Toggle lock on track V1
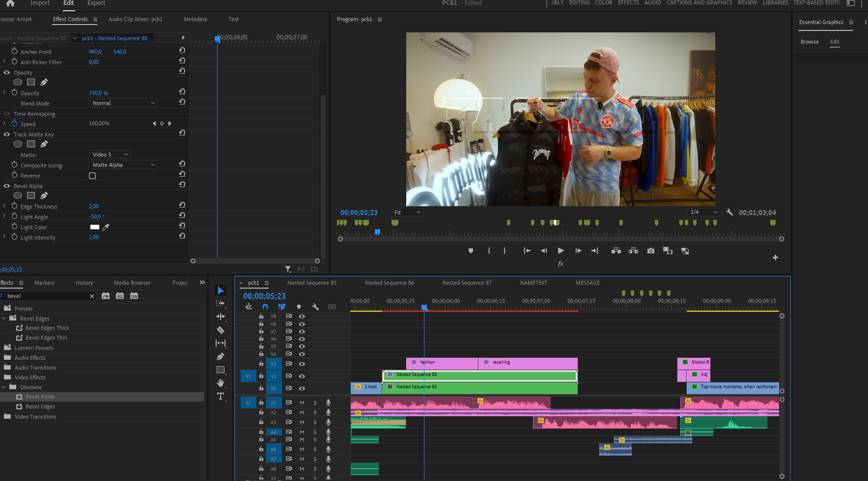Screen dimensions: 868x481 261,388
